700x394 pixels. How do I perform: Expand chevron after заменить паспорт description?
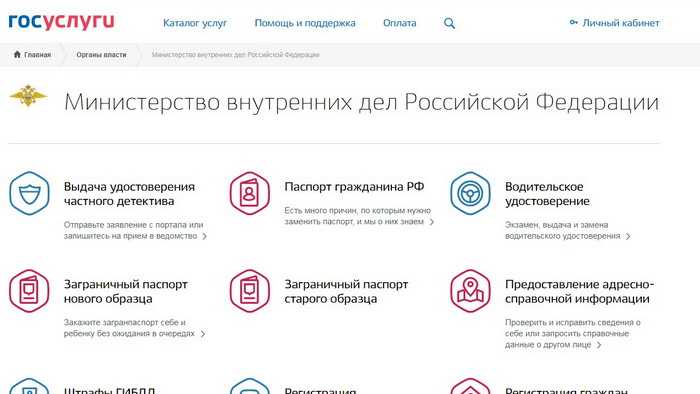[x=431, y=222]
